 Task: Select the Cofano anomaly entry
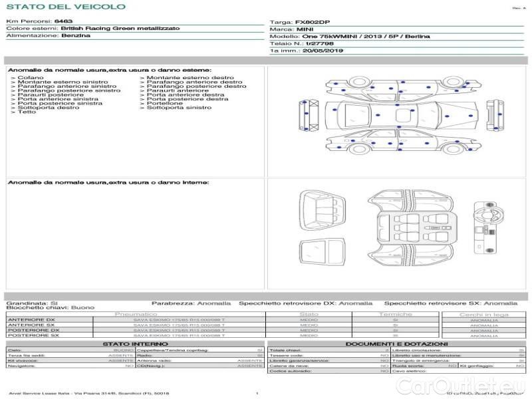point(31,78)
